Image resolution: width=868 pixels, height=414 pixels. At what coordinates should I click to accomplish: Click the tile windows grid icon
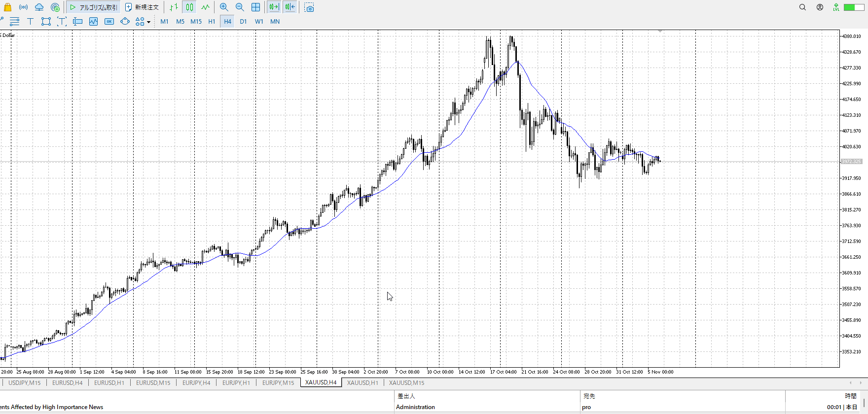(x=255, y=7)
